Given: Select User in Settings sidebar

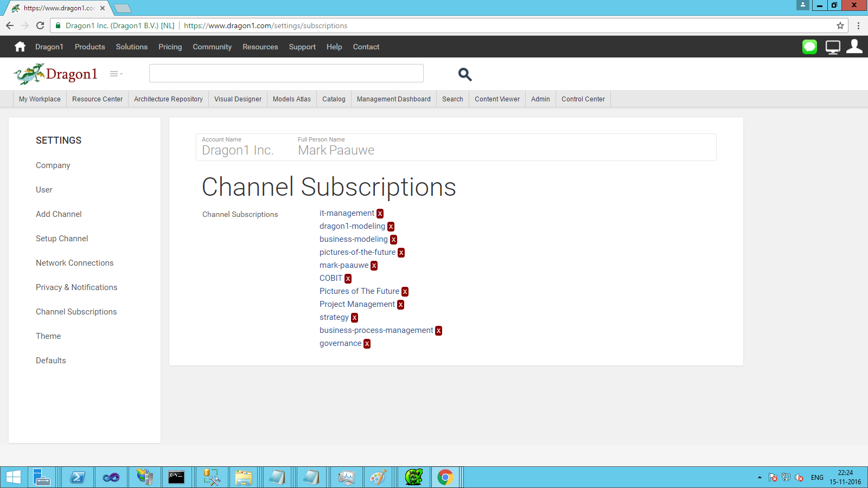Looking at the screenshot, I should [x=44, y=190].
